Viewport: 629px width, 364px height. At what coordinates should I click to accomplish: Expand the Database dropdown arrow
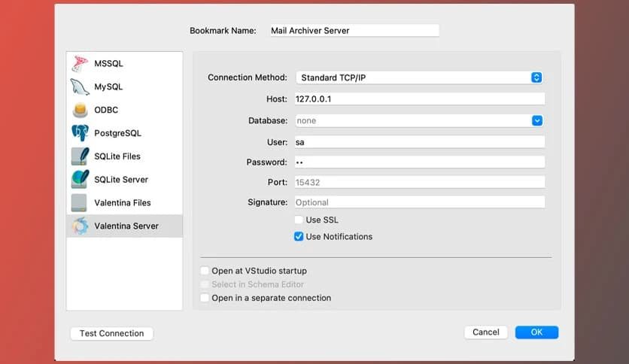(537, 120)
